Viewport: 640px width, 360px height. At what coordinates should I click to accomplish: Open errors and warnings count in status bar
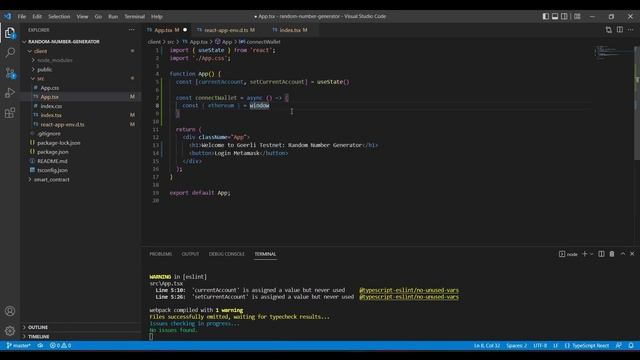pos(60,345)
